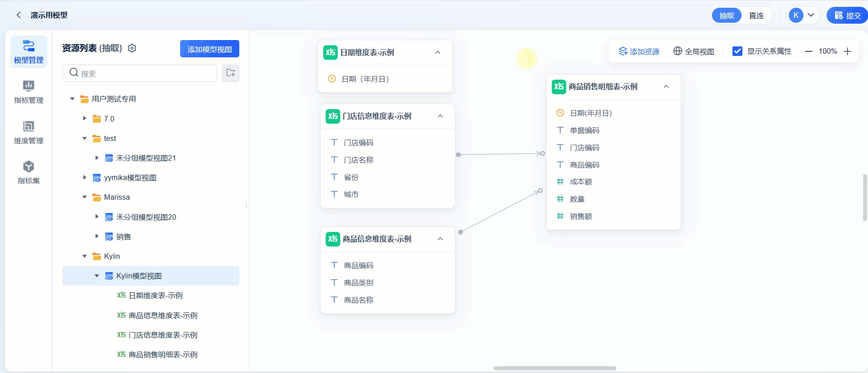Open 指标集 in the left sidebar

click(x=29, y=172)
